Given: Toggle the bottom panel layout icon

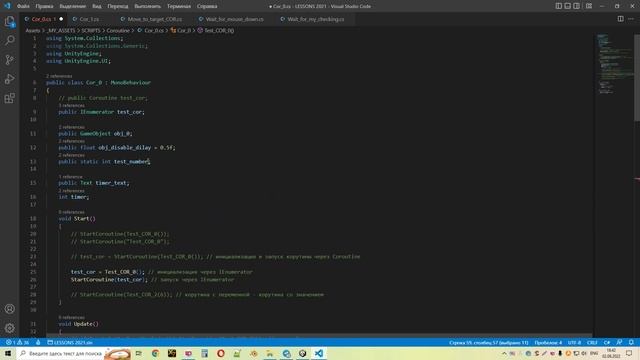Looking at the screenshot, I should [x=567, y=6].
